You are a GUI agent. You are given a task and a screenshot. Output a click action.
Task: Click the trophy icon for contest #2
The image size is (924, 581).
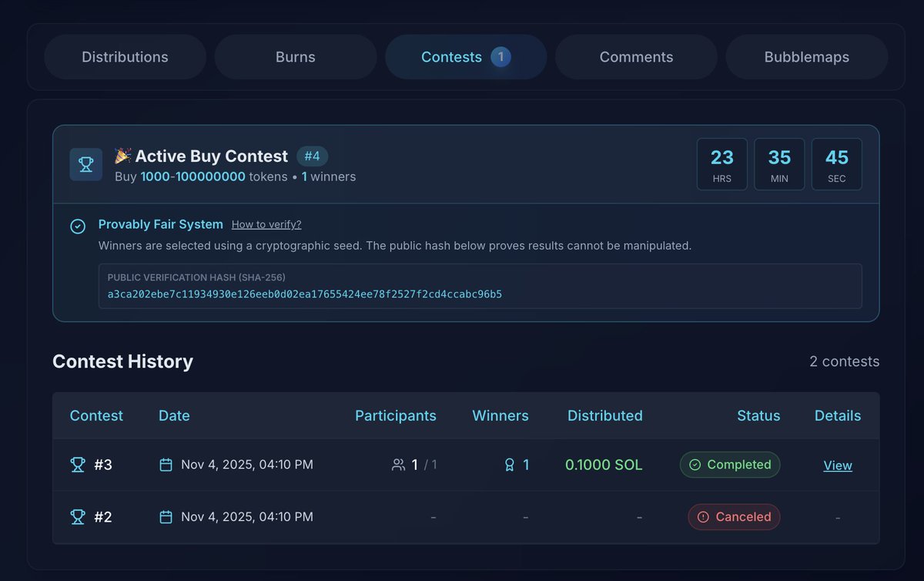78,517
